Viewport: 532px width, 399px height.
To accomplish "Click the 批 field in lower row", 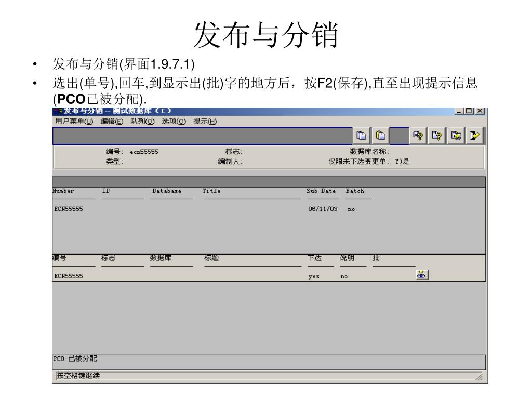I will click(x=394, y=276).
